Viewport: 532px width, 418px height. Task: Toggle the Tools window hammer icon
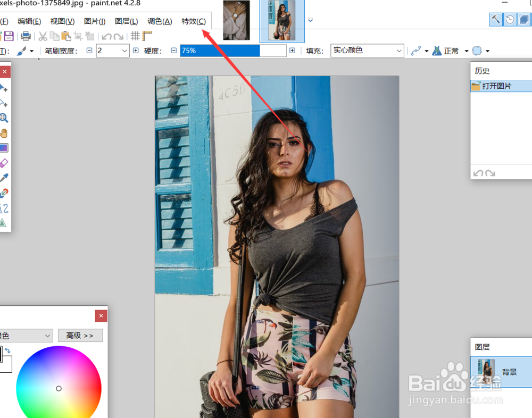495,19
